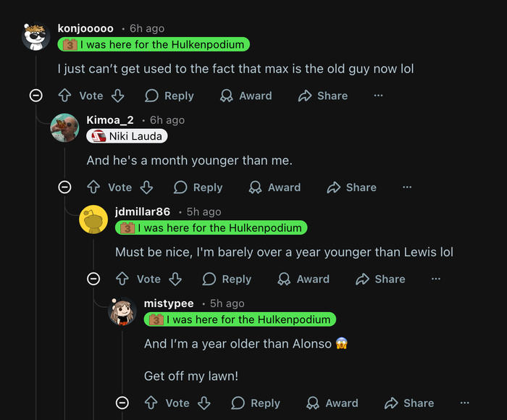Screen dimensions: 507x420
Task: Give an Award to konjooooo's comment
Action: tap(246, 96)
